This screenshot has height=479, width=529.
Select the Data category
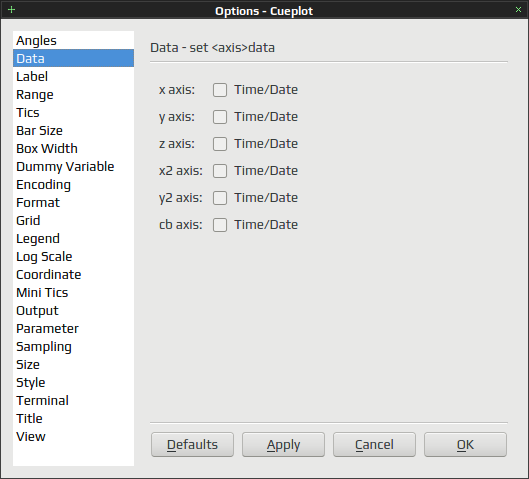73,58
